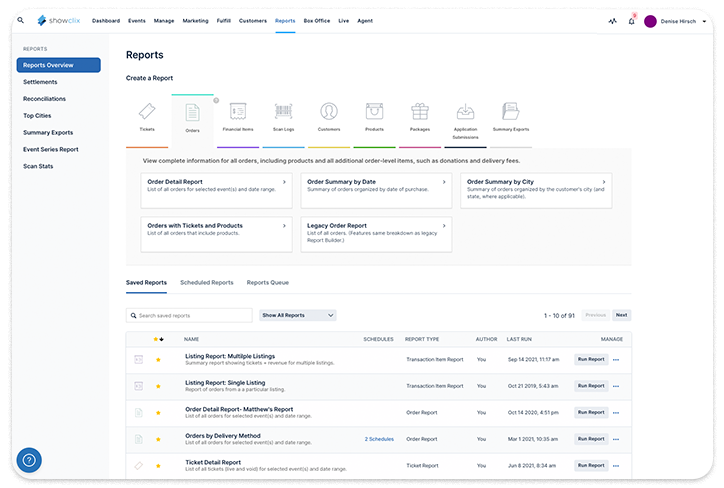
Task: Open Top Cities in the sidebar
Action: (x=37, y=115)
